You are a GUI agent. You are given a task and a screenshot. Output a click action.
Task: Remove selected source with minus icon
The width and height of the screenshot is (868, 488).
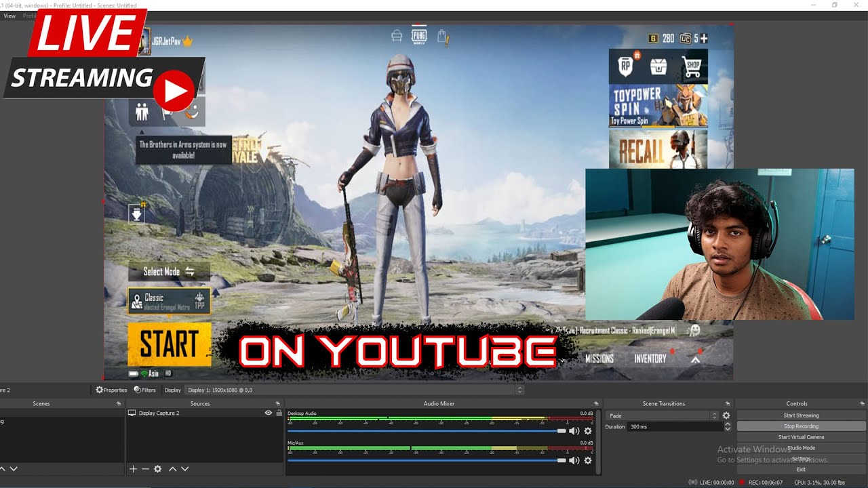tap(145, 468)
